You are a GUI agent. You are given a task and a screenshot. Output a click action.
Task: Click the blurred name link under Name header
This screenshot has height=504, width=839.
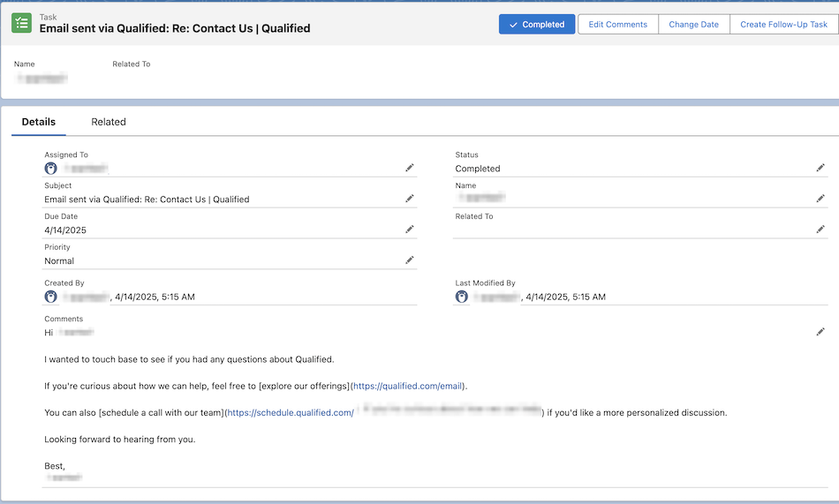(42, 79)
